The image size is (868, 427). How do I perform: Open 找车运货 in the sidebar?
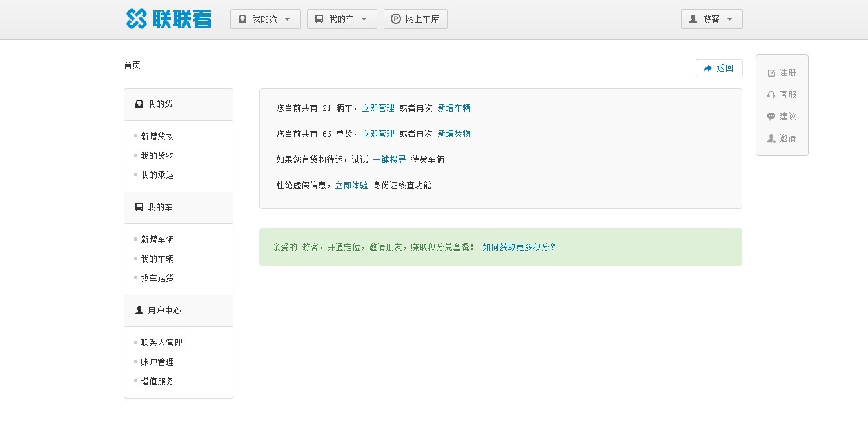click(157, 278)
